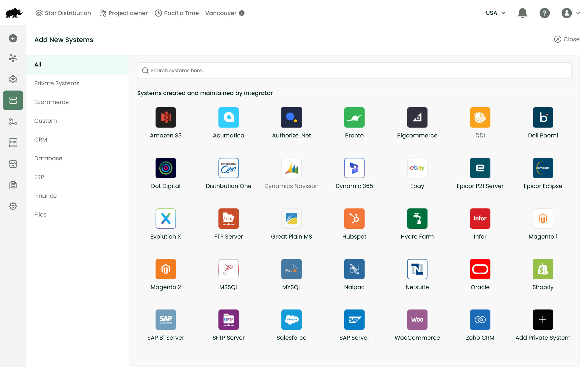Close the Add New Systems panel
The image size is (588, 367).
tap(567, 39)
